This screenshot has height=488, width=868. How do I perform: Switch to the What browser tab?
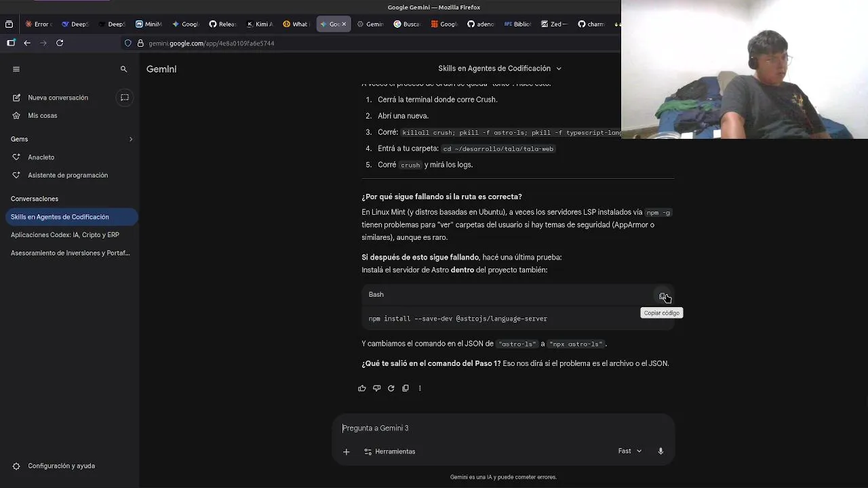(x=295, y=24)
